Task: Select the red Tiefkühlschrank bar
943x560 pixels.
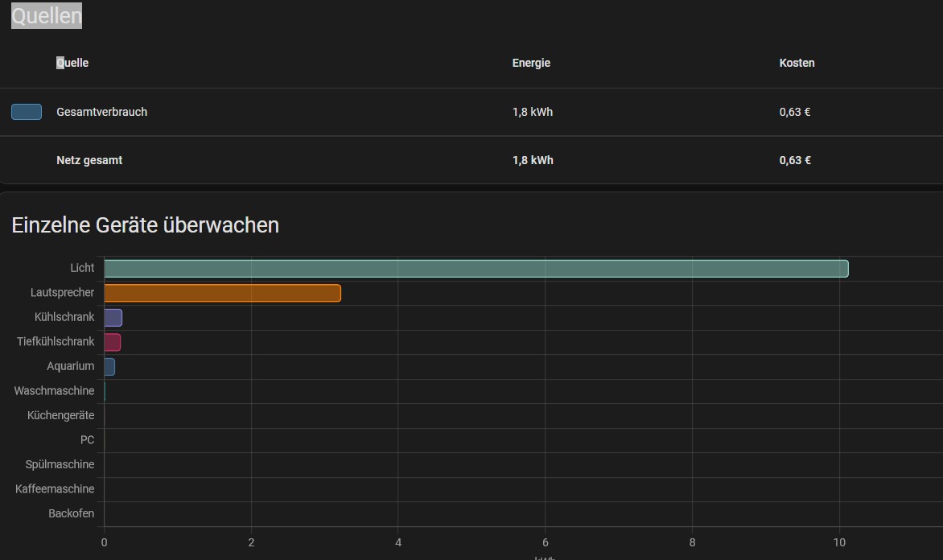Action: 113,342
